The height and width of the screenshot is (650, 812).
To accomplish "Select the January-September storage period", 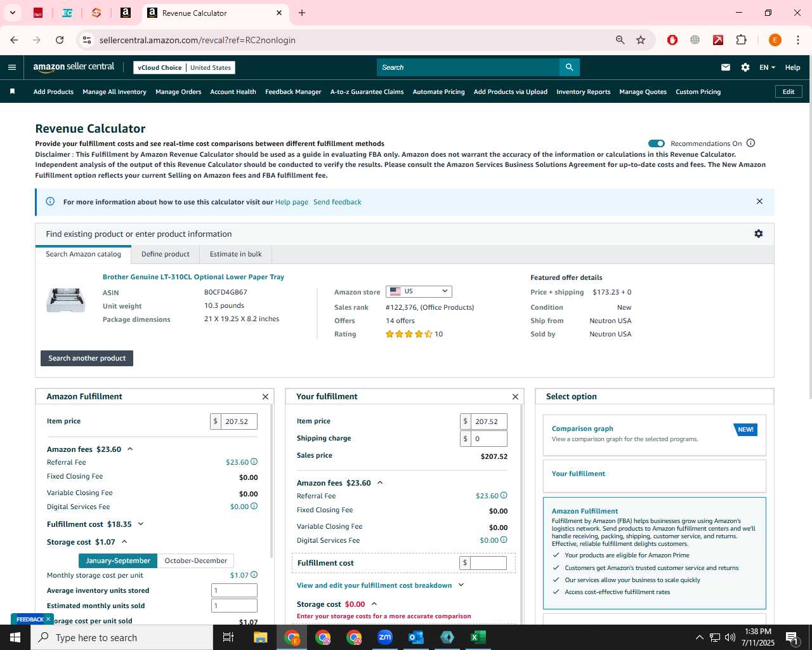I will point(118,560).
